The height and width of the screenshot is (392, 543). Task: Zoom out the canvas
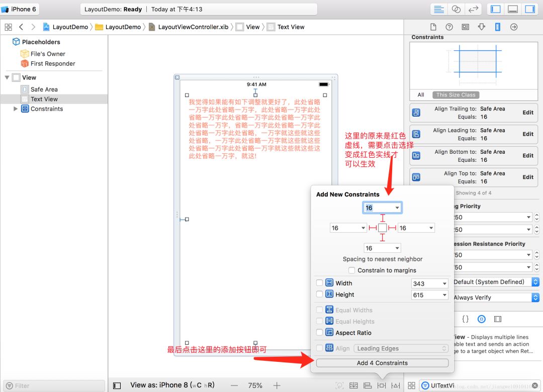234,385
